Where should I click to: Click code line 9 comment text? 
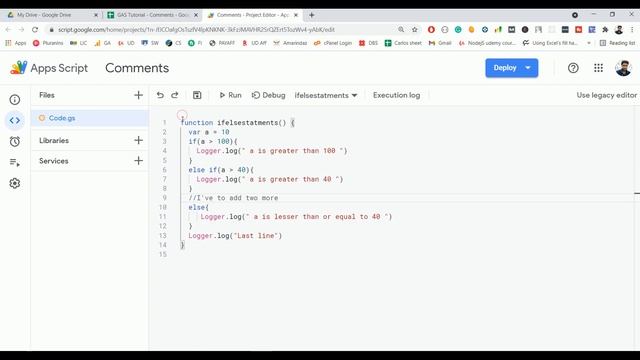coord(233,198)
